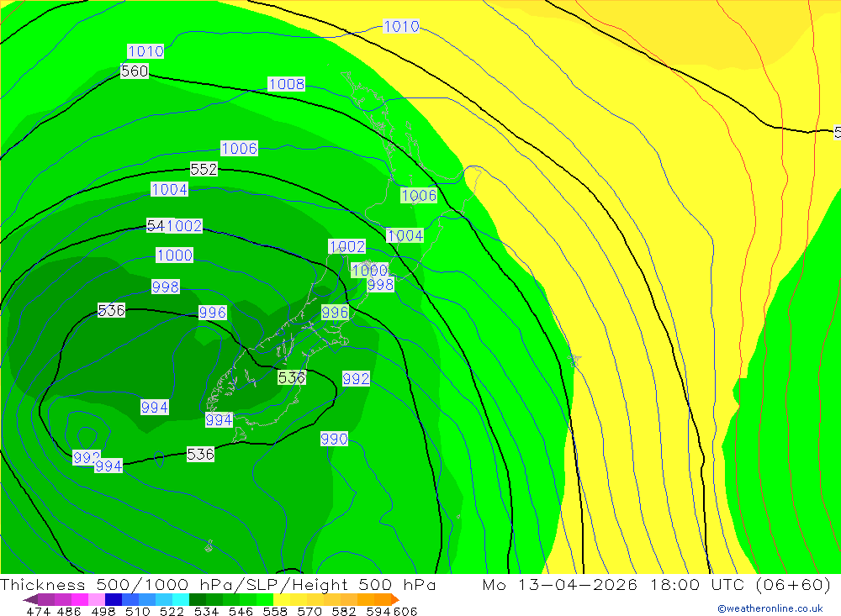Image resolution: width=841 pixels, height=616 pixels.
Task: Click the '990' isobar label
Action: click(334, 439)
